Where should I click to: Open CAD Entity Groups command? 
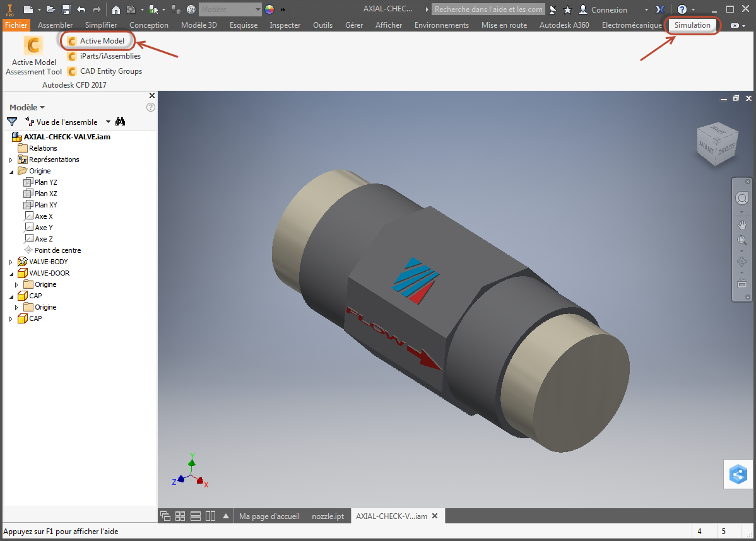point(105,71)
